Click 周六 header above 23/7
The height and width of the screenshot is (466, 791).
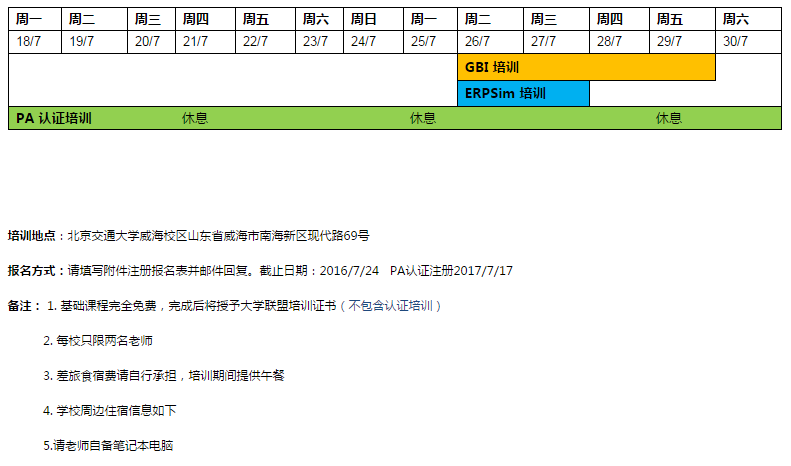pos(319,19)
